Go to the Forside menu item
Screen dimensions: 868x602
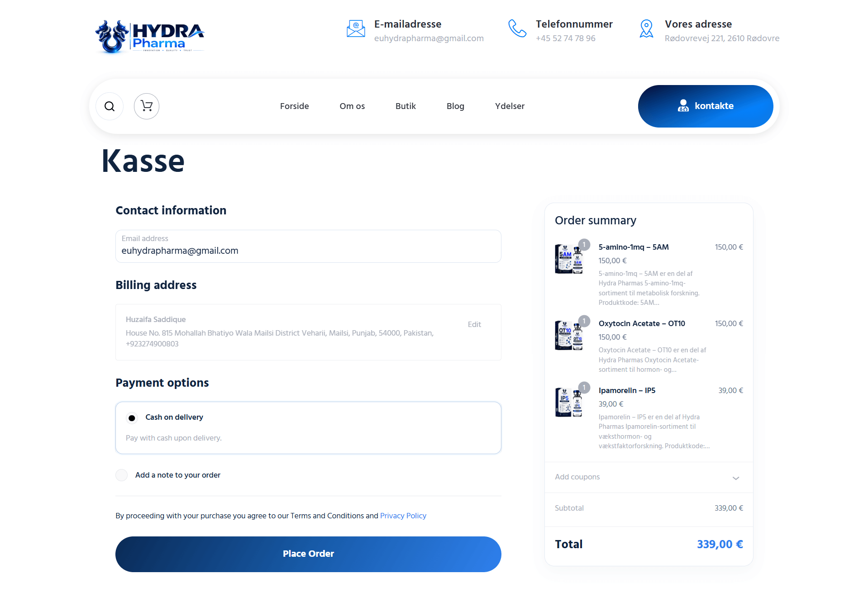tap(295, 106)
